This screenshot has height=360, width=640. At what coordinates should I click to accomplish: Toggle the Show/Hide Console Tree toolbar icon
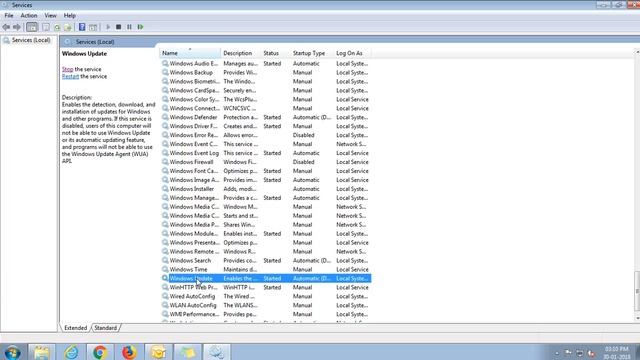click(x=31, y=27)
